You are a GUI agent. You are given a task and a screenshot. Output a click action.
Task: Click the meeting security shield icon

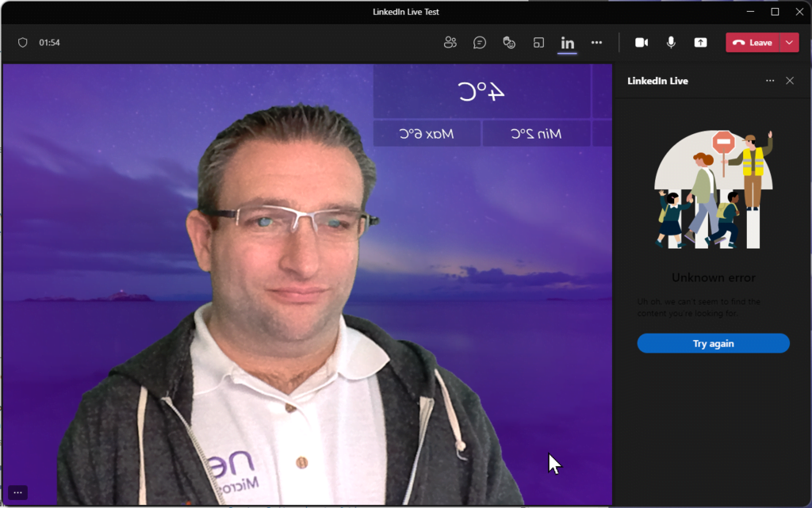23,43
